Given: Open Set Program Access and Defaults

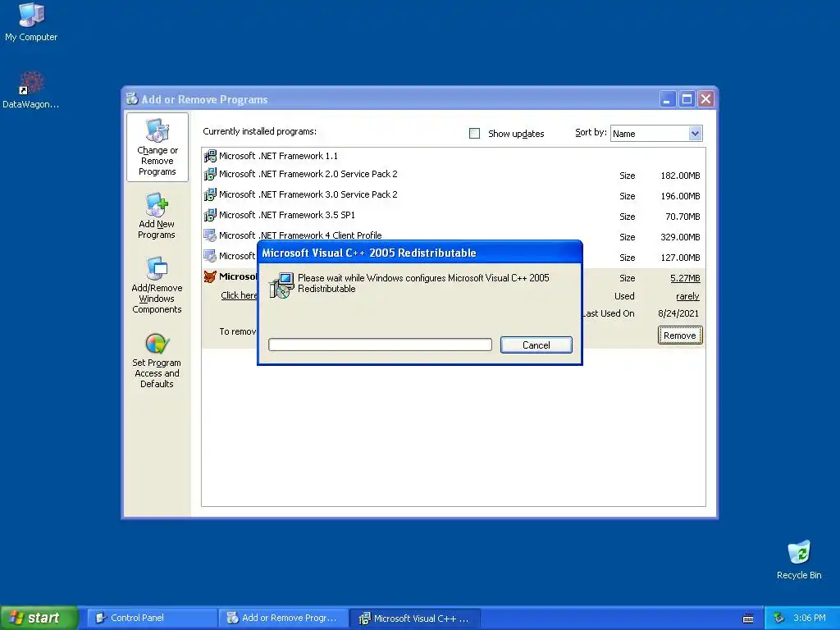Looking at the screenshot, I should (157, 360).
